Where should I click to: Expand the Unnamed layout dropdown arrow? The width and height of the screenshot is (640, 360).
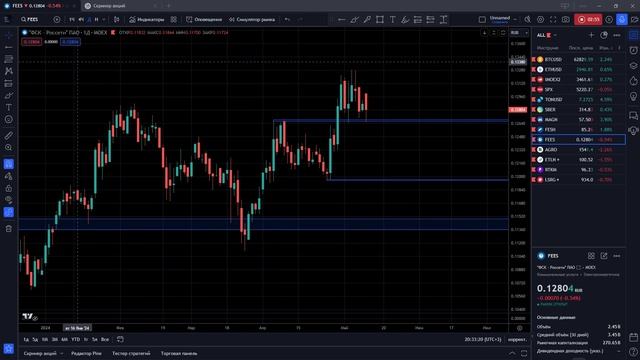(x=515, y=19)
